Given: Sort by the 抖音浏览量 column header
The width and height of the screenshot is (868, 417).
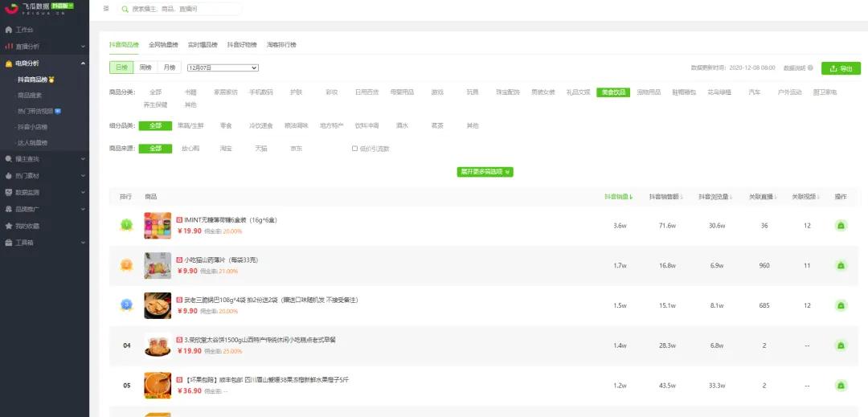Looking at the screenshot, I should tap(716, 197).
